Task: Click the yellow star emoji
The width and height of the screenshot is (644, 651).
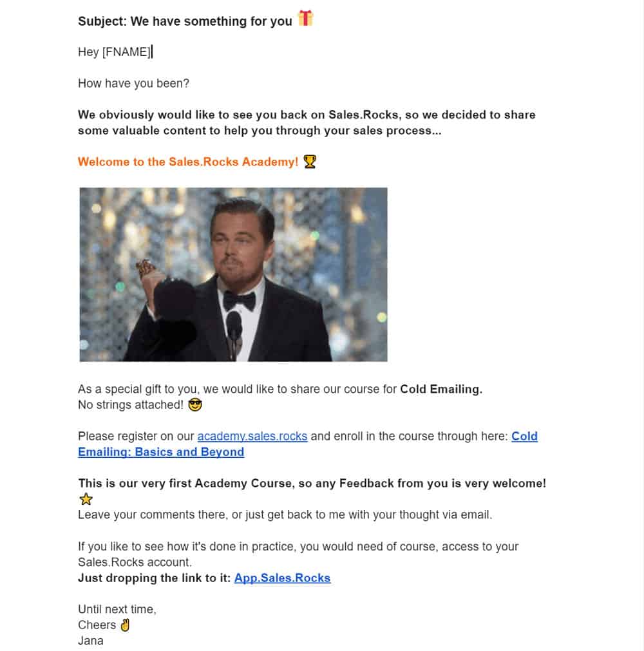Action: pyautogui.click(x=86, y=499)
